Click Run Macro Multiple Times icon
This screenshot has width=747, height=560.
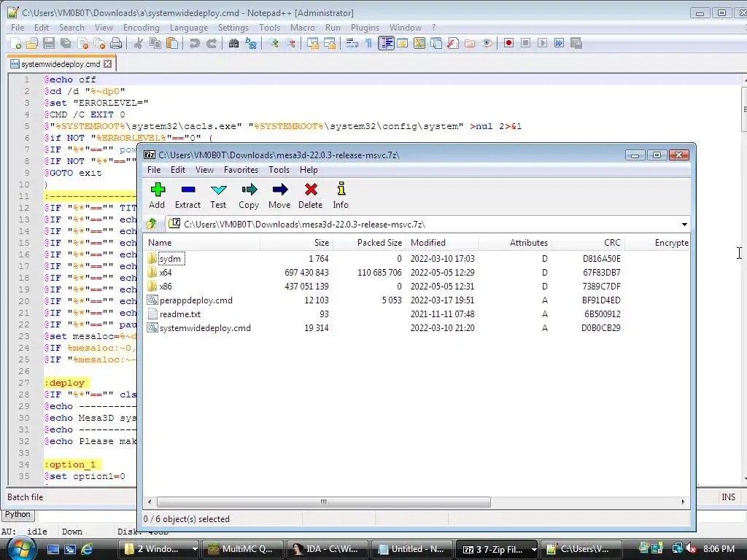559,43
